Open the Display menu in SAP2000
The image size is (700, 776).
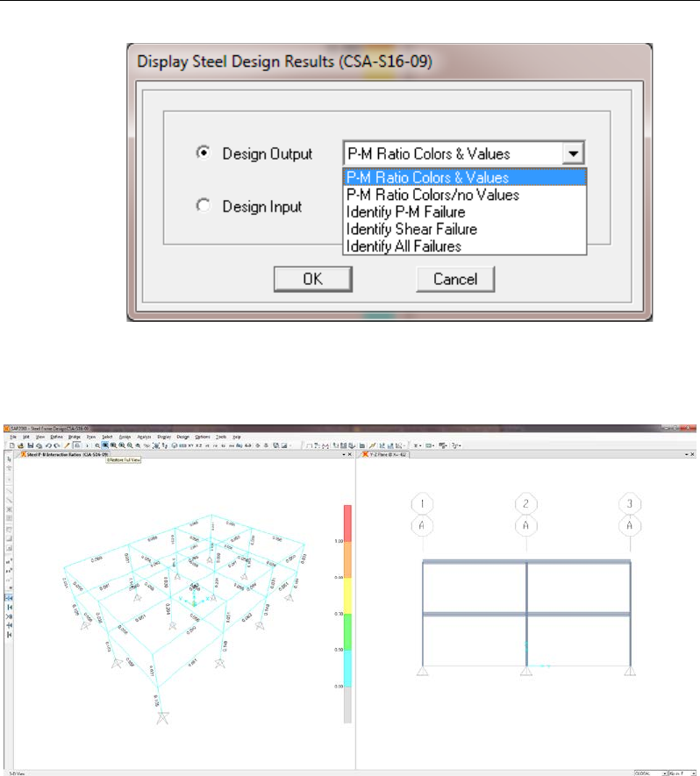164,437
